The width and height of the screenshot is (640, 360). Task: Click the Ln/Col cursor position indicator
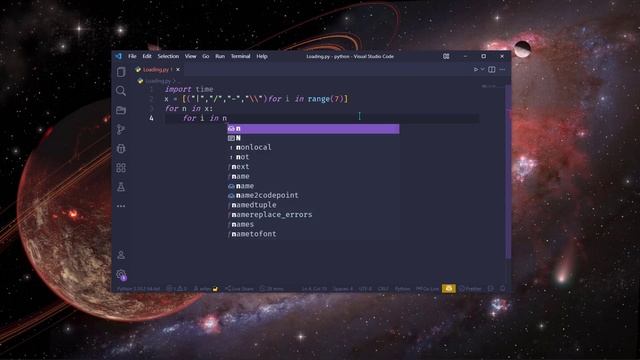[x=314, y=289]
